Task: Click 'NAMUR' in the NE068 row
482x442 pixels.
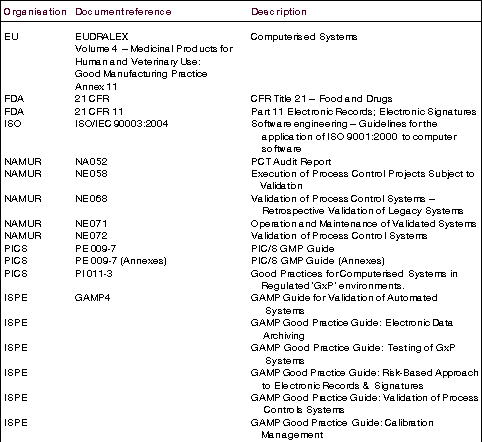Action: [x=23, y=199]
